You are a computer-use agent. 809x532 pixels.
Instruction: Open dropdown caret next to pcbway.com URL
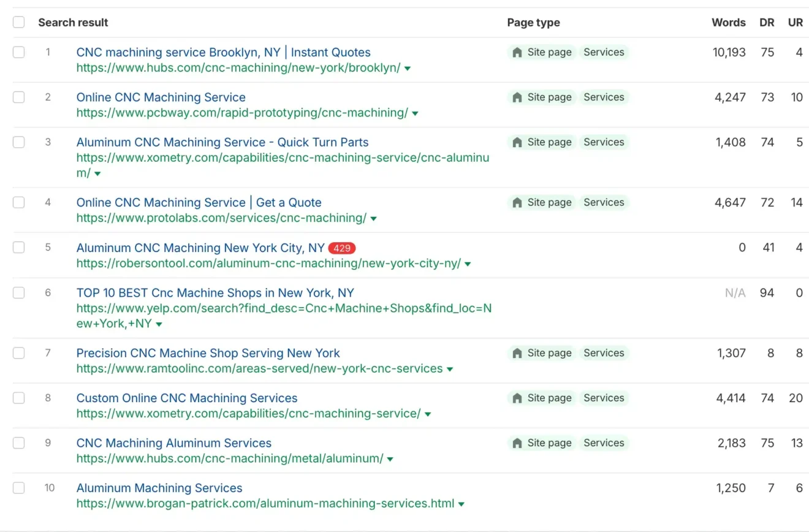(415, 113)
